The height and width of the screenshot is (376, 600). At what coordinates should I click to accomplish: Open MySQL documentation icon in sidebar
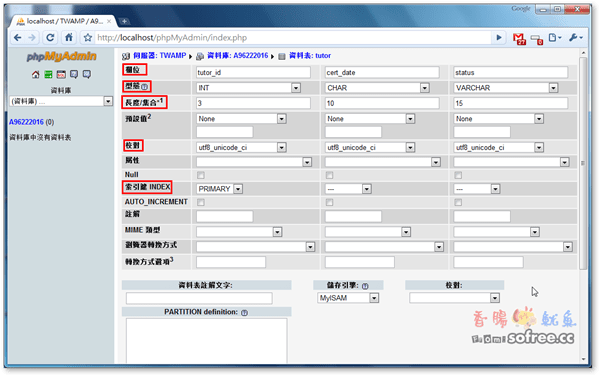click(87, 74)
